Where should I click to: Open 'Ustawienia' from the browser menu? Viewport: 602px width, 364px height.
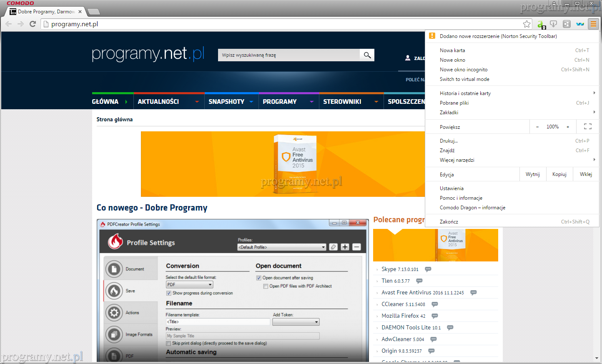(x=451, y=188)
